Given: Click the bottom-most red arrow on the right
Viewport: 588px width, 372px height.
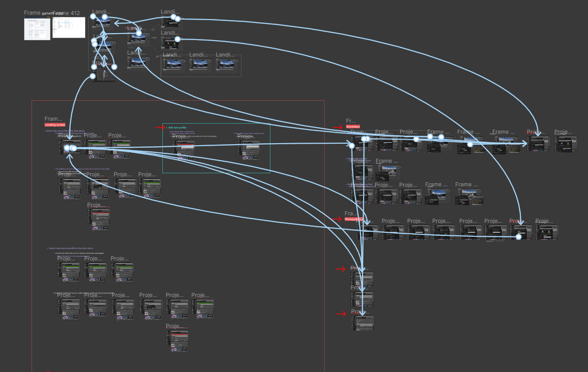Looking at the screenshot, I should point(341,314).
